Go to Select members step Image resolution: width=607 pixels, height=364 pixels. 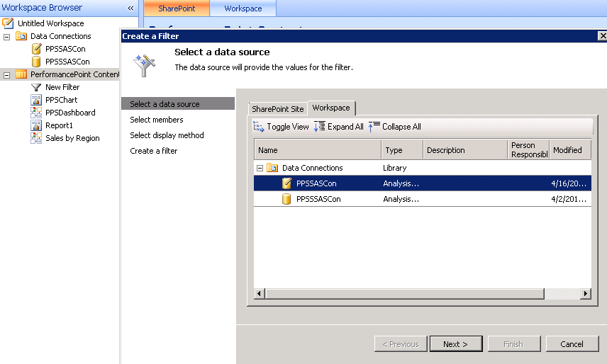(x=157, y=120)
